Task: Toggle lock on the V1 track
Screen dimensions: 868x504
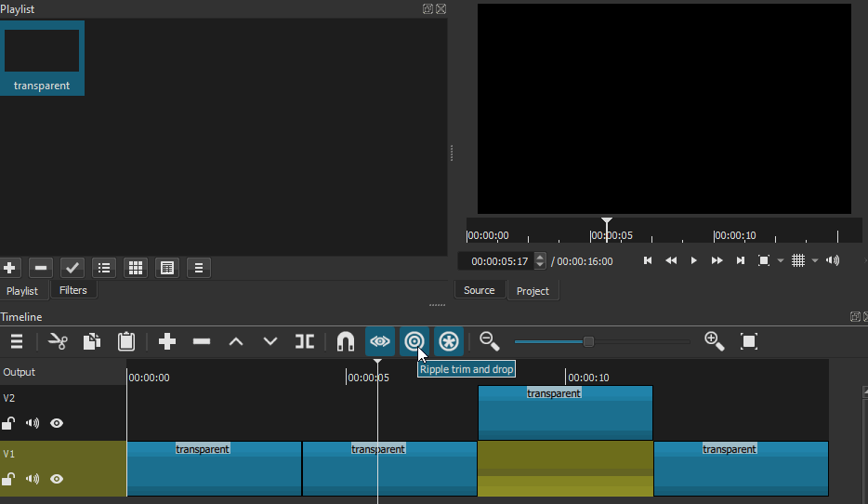Action: (x=7, y=480)
